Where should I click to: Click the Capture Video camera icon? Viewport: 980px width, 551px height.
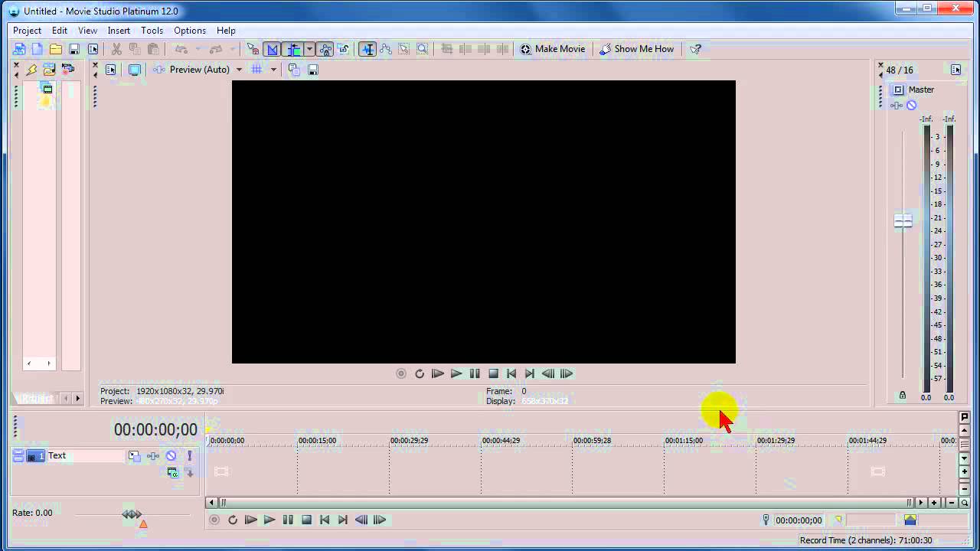68,70
